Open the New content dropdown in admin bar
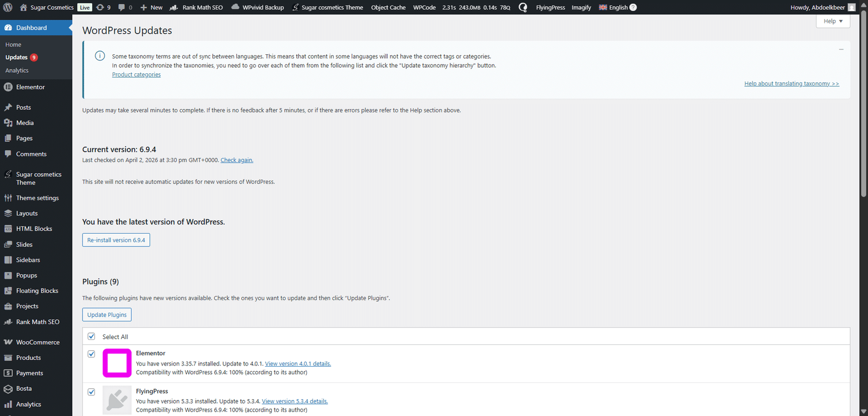868x416 pixels. pyautogui.click(x=151, y=8)
